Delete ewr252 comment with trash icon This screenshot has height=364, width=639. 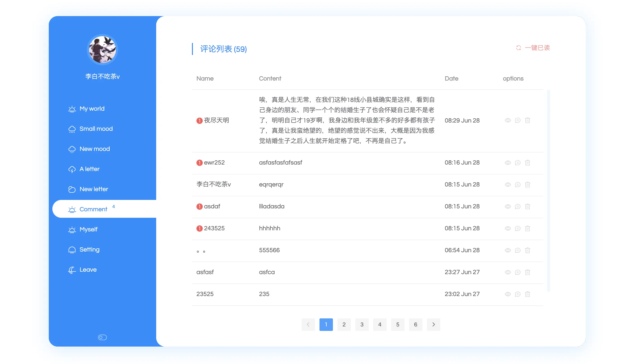(x=527, y=163)
